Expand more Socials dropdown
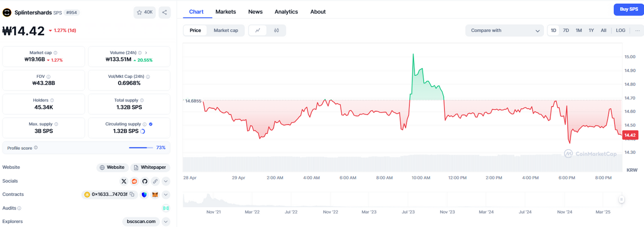The width and height of the screenshot is (644, 227). (x=166, y=181)
